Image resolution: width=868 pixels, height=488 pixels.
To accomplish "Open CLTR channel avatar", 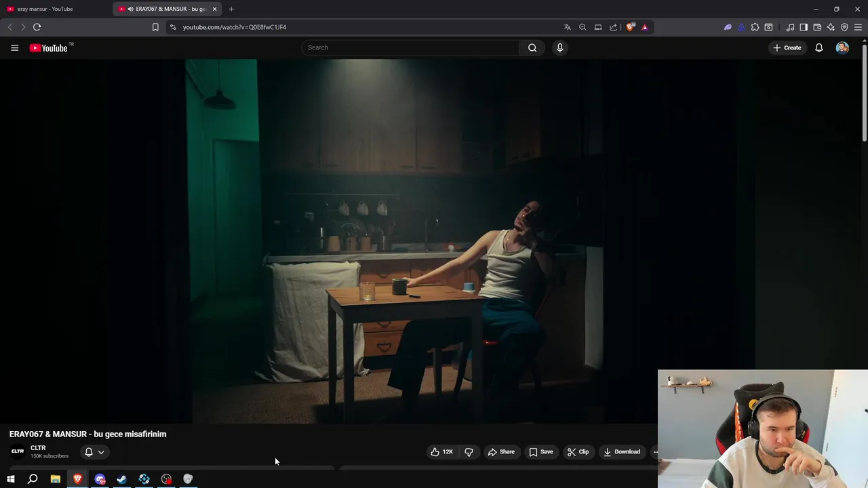I will click(18, 451).
